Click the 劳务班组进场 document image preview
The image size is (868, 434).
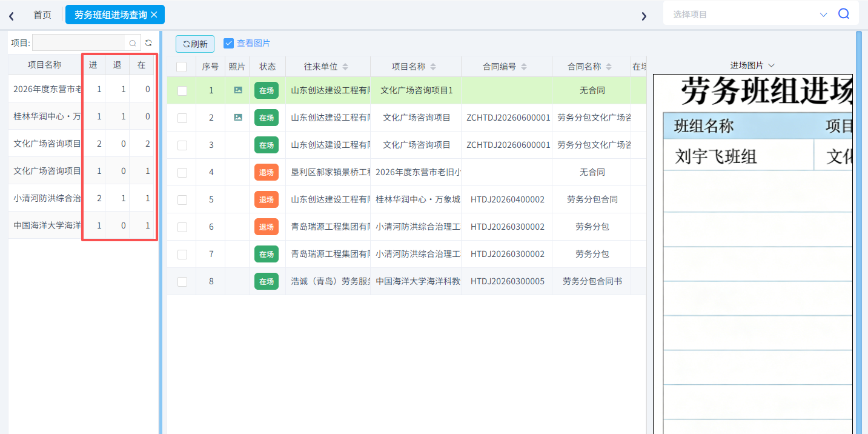point(753,254)
